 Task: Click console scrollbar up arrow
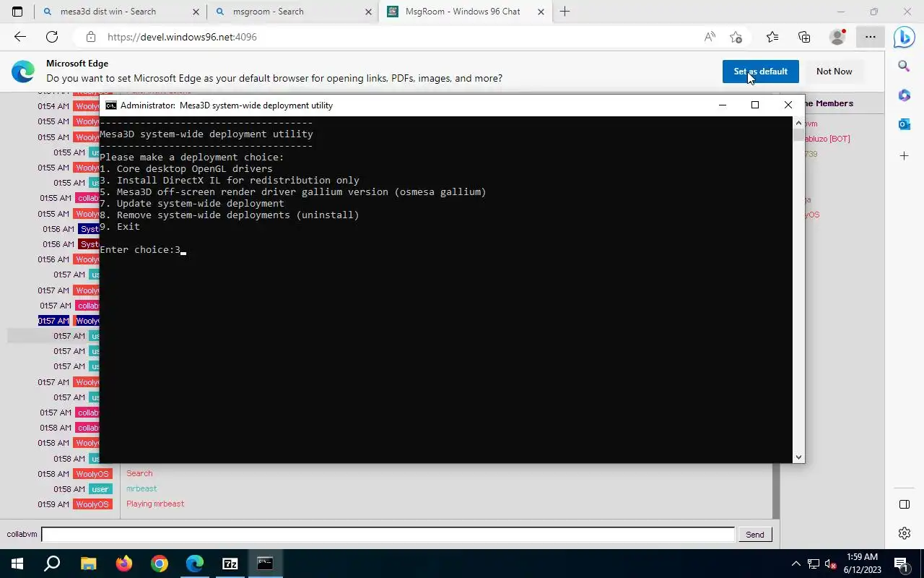coord(798,123)
